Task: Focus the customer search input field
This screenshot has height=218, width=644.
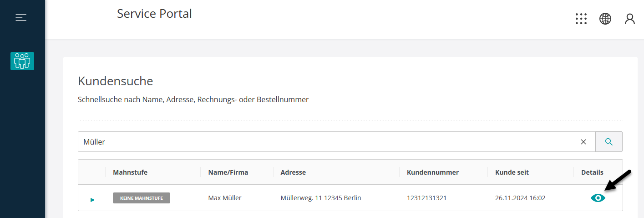Action: pos(329,142)
